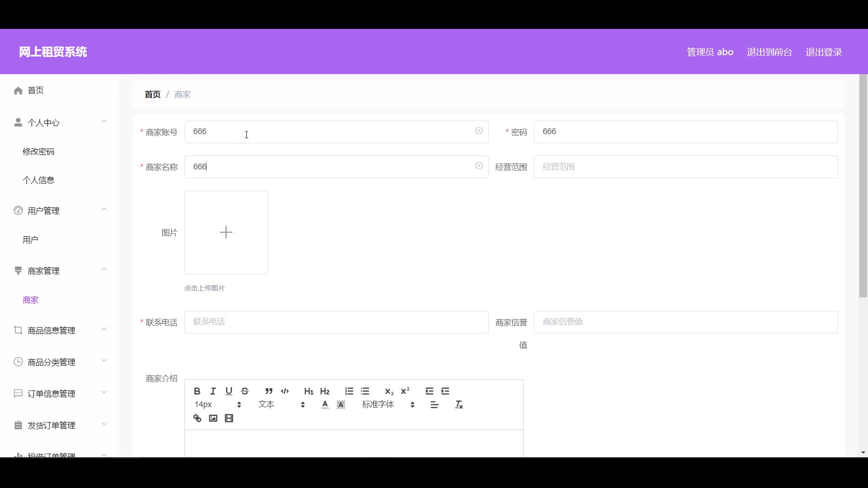The width and height of the screenshot is (868, 488).
Task: Click 退出到前台 in the header
Action: (769, 52)
